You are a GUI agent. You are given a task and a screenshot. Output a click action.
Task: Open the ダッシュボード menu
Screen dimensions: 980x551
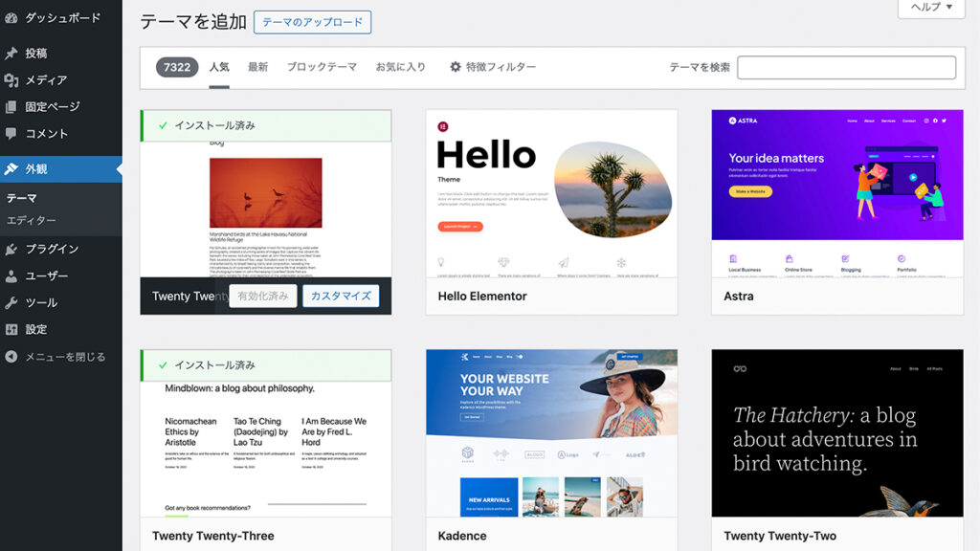coord(61,18)
